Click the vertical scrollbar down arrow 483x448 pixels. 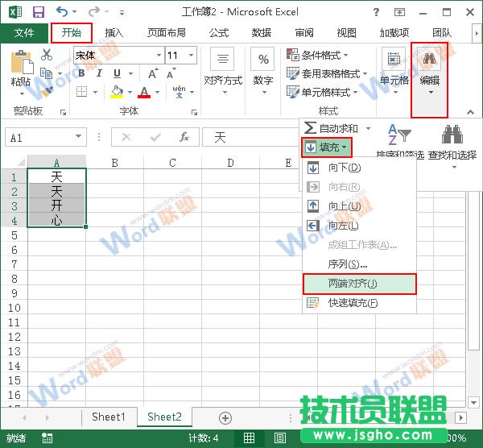click(x=473, y=402)
